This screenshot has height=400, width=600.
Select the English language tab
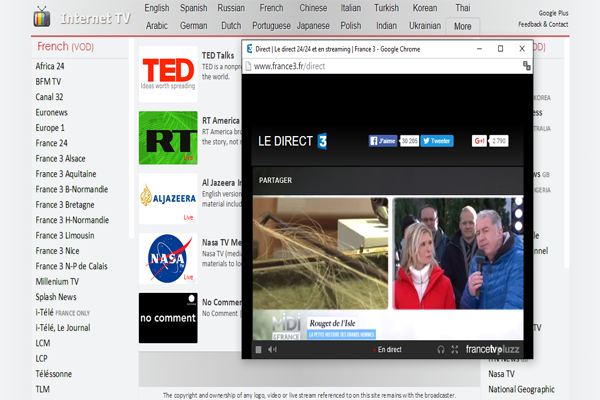[x=157, y=8]
